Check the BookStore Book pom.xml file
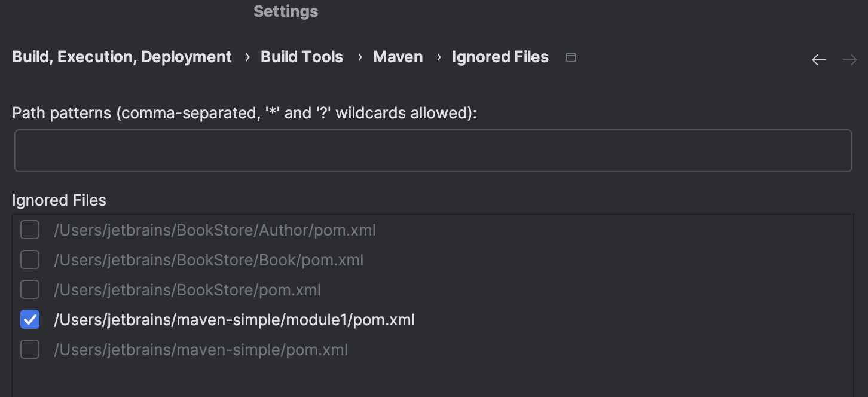This screenshot has width=868, height=397. [x=30, y=259]
